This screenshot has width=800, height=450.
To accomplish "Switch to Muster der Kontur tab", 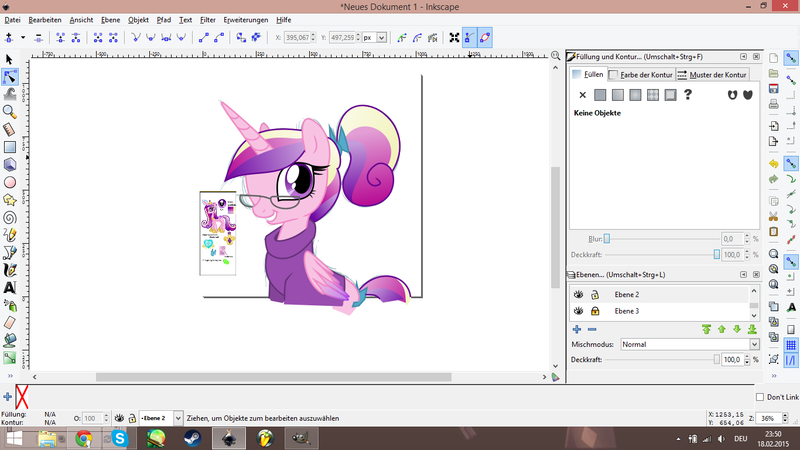I will coord(712,75).
